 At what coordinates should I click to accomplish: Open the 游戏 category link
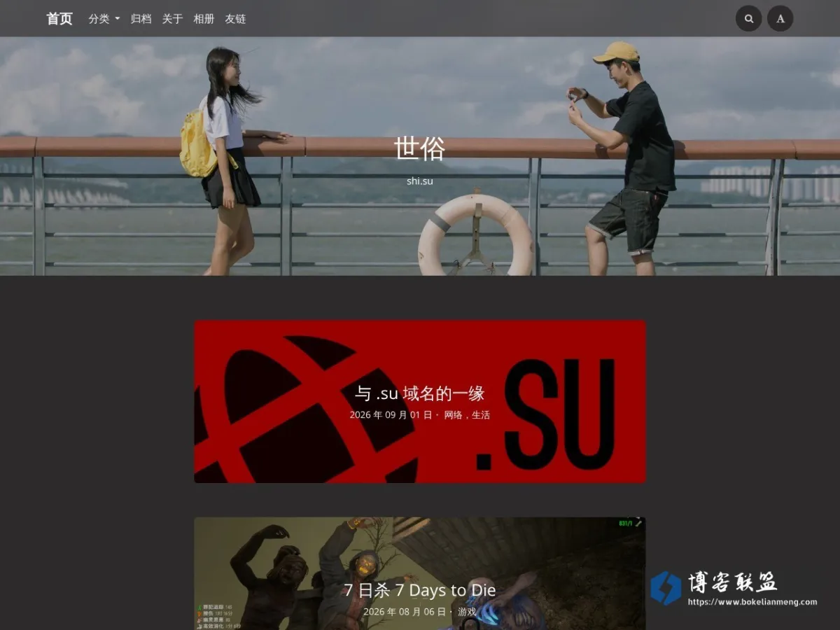[x=467, y=612]
